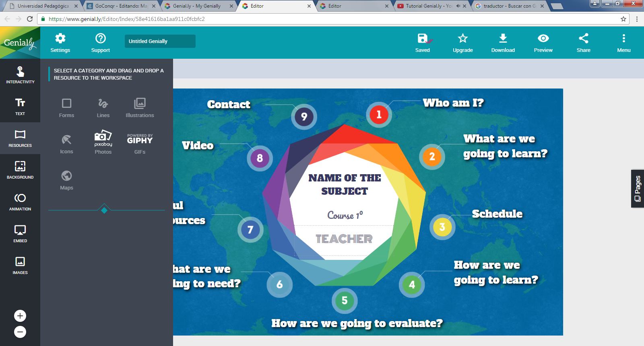Click numbered circle 3 on the canvas
The width and height of the screenshot is (644, 346).
pos(442,227)
